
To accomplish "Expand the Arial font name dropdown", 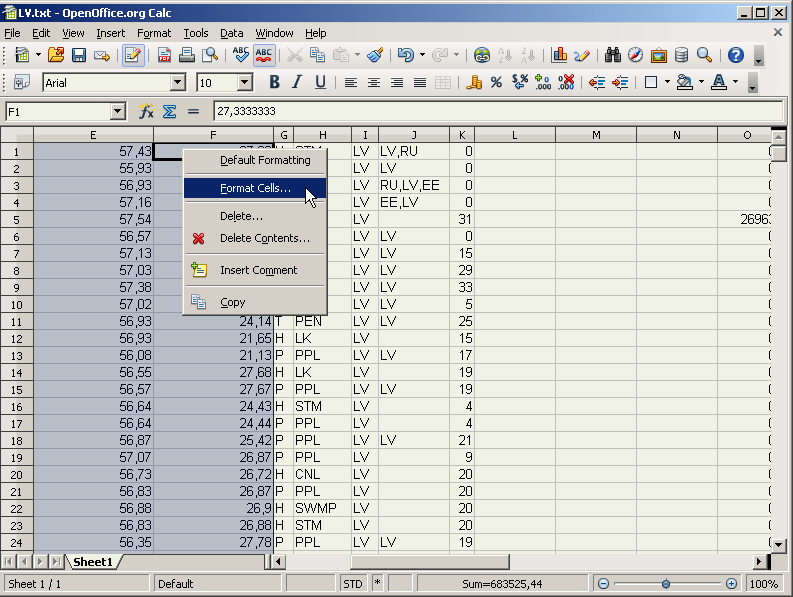I will point(178,82).
